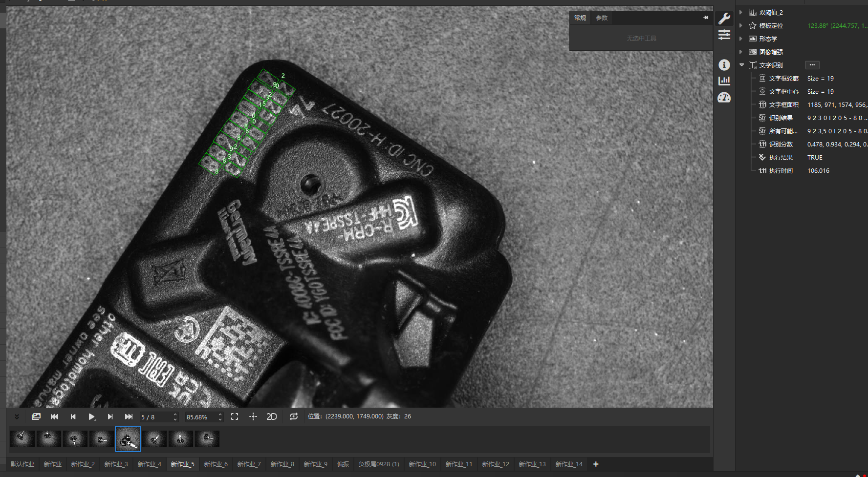Image resolution: width=868 pixels, height=477 pixels.
Task: Expand the 双阈值_2 tree node
Action: [741, 12]
